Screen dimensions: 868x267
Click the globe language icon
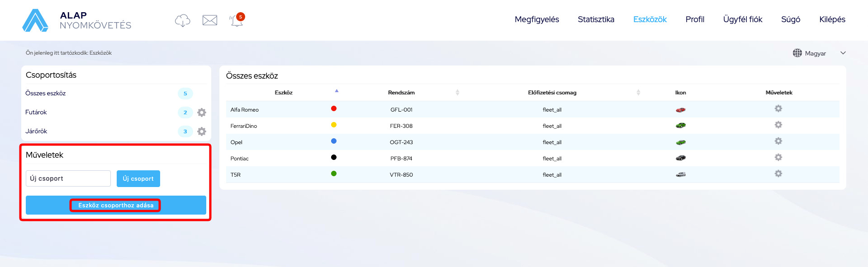[x=797, y=53]
